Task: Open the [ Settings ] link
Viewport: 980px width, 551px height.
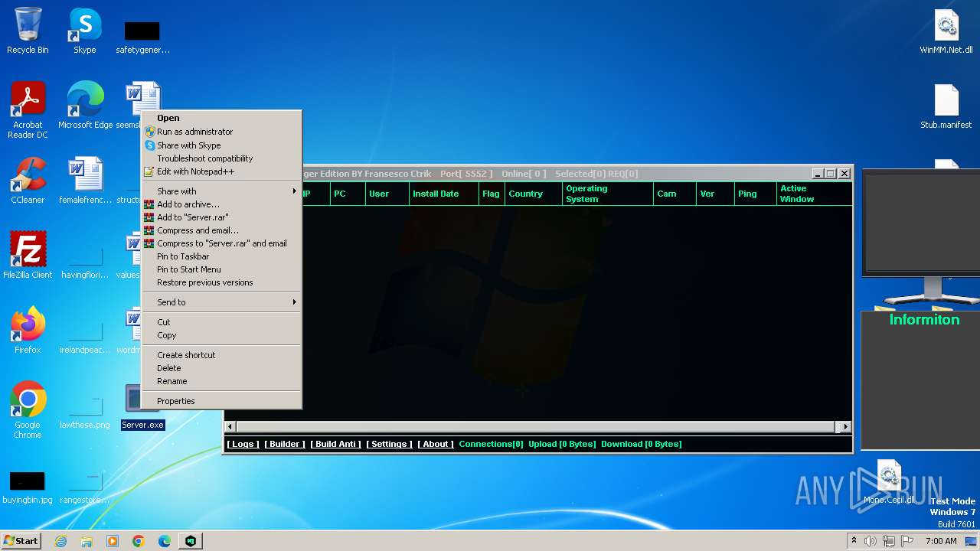Action: point(389,444)
